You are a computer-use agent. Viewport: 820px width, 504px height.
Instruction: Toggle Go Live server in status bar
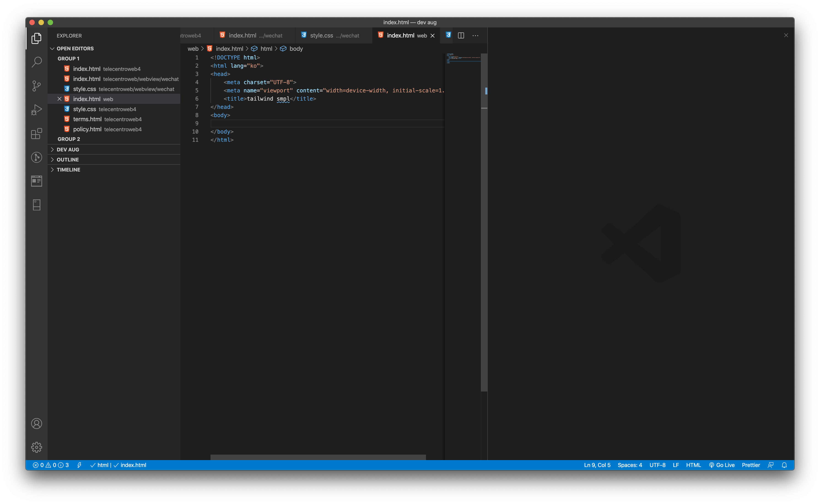[722, 465]
